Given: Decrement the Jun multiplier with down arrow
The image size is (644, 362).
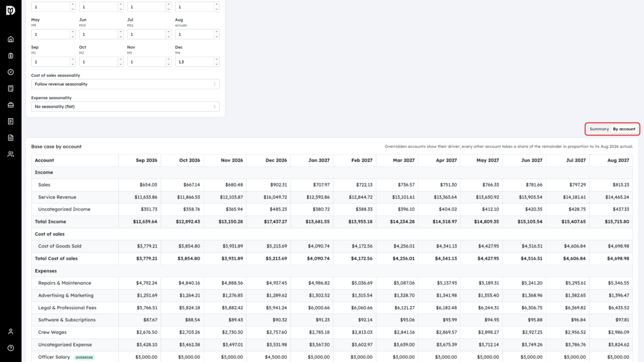Looking at the screenshot, I should click(x=120, y=36).
